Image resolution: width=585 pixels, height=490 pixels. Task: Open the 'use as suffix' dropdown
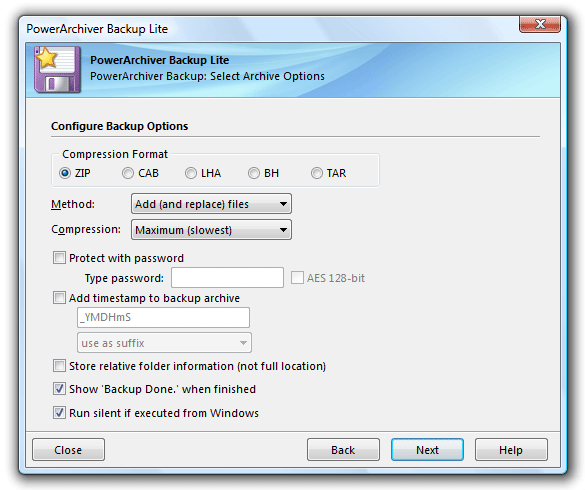tap(164, 343)
